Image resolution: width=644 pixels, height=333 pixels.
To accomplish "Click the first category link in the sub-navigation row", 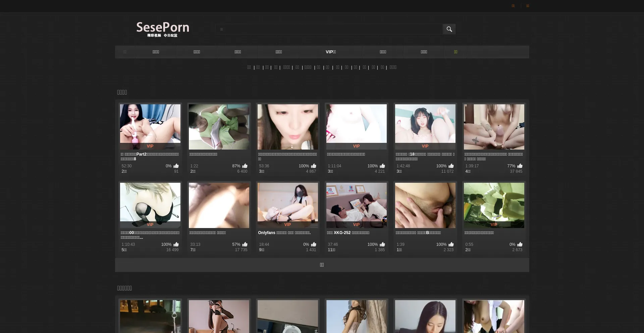I will click(249, 67).
